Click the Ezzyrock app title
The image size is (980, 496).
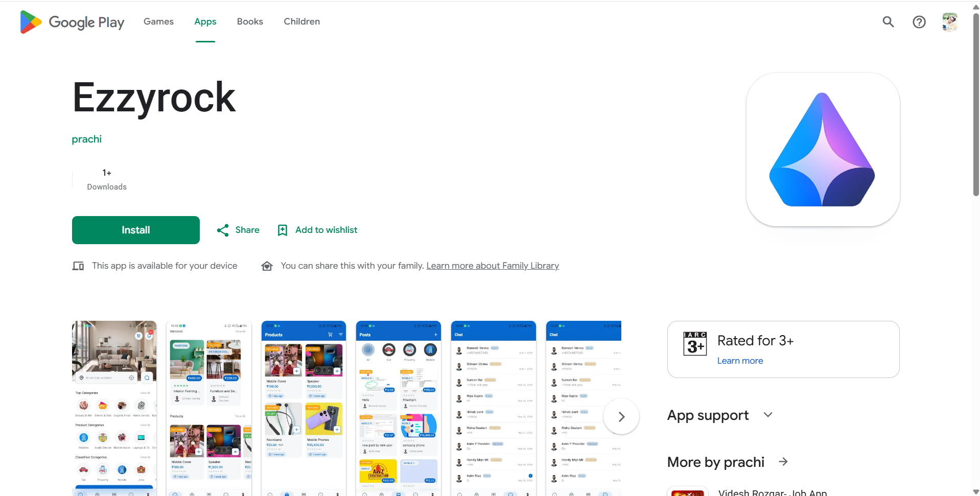tap(154, 97)
